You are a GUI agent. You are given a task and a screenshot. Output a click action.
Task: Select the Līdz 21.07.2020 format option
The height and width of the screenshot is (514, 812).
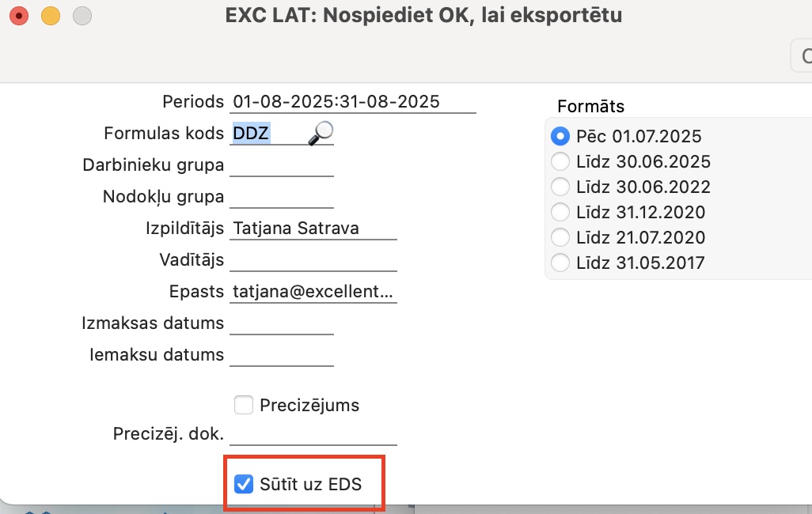560,237
